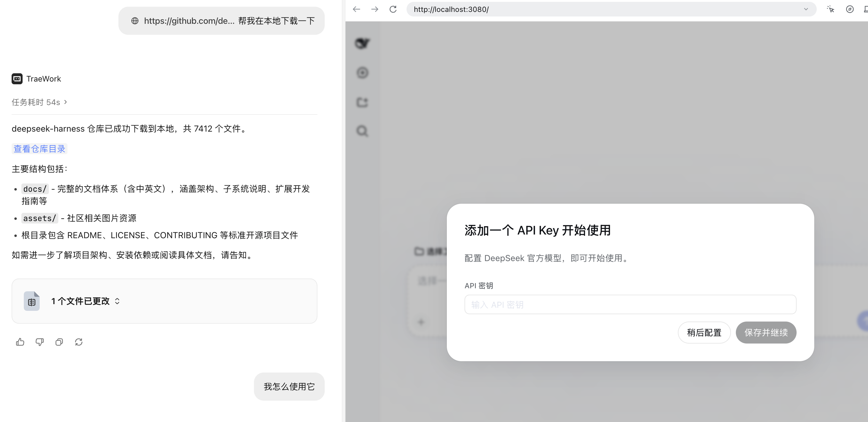Open the github.com link message bubble

(221, 20)
